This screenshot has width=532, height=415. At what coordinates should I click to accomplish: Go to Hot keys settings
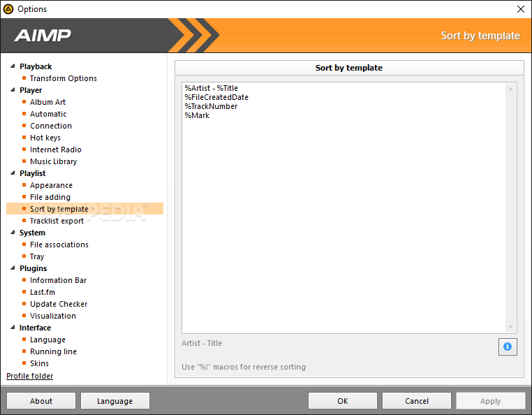tap(45, 138)
